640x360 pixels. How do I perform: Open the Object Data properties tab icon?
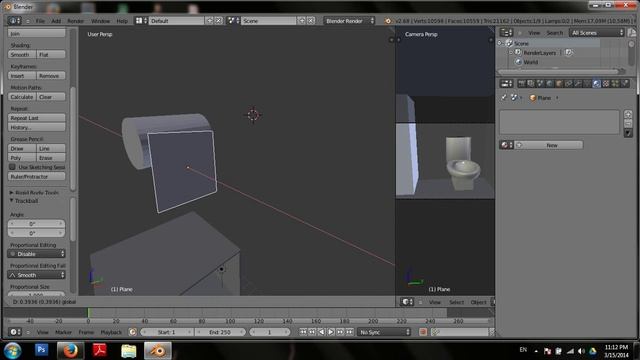pos(587,84)
